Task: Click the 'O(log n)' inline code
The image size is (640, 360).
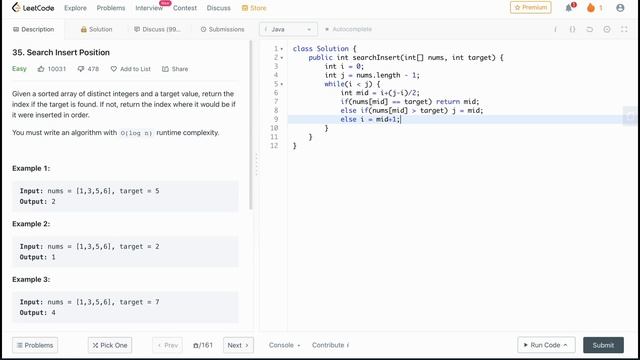Action: 136,133
